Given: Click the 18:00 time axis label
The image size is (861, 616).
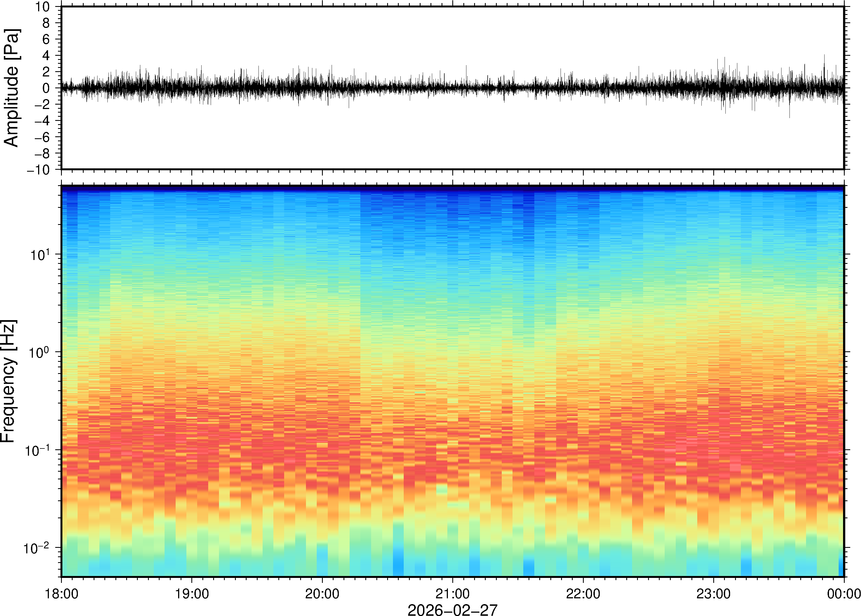Looking at the screenshot, I should click(x=62, y=594).
